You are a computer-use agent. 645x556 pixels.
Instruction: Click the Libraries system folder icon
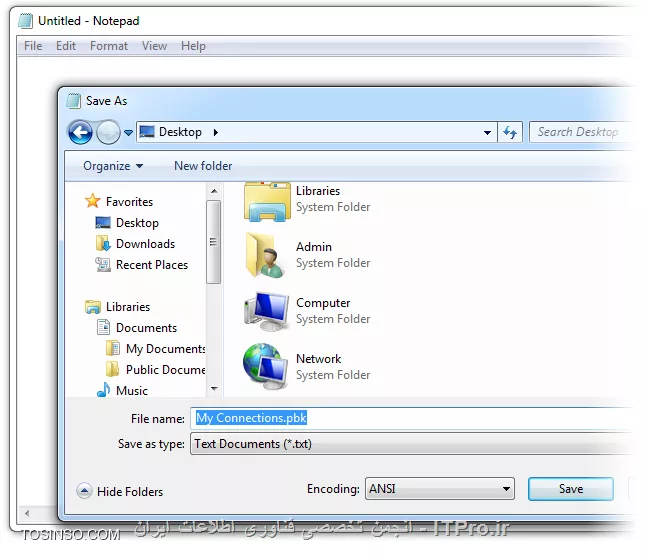pyautogui.click(x=267, y=201)
